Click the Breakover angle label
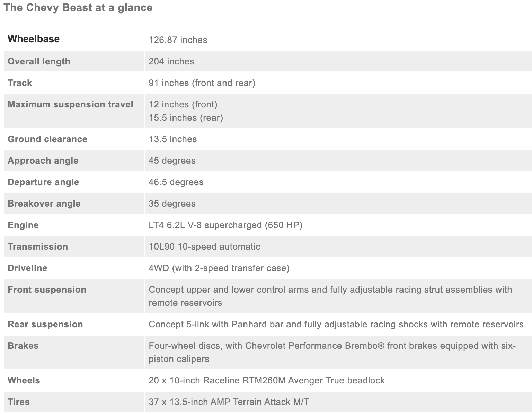 (44, 204)
